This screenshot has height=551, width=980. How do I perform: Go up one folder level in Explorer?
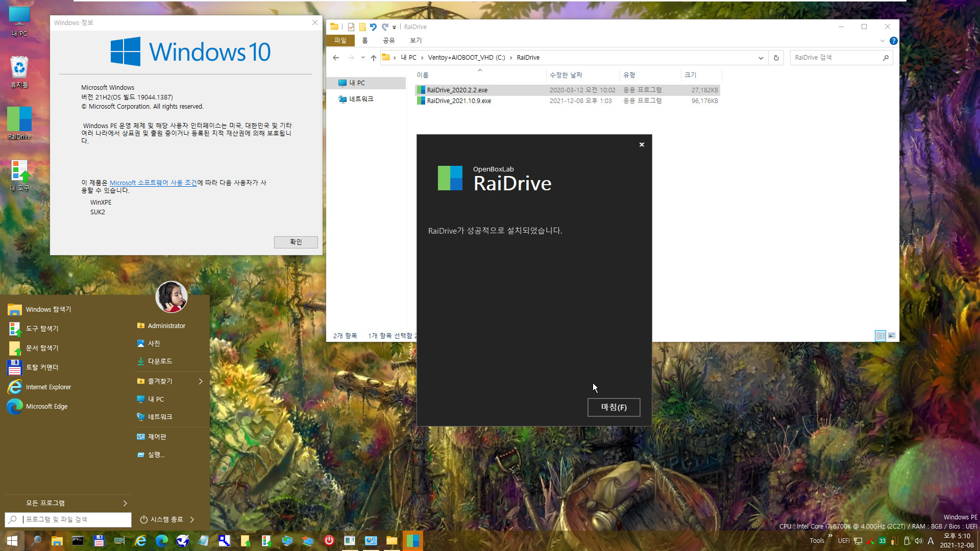pyautogui.click(x=374, y=58)
